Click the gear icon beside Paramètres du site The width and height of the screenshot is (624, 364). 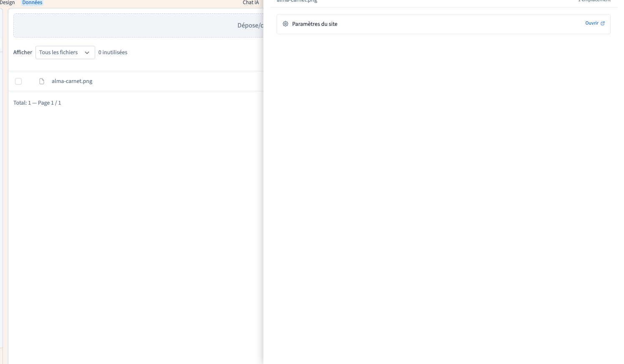point(285,24)
